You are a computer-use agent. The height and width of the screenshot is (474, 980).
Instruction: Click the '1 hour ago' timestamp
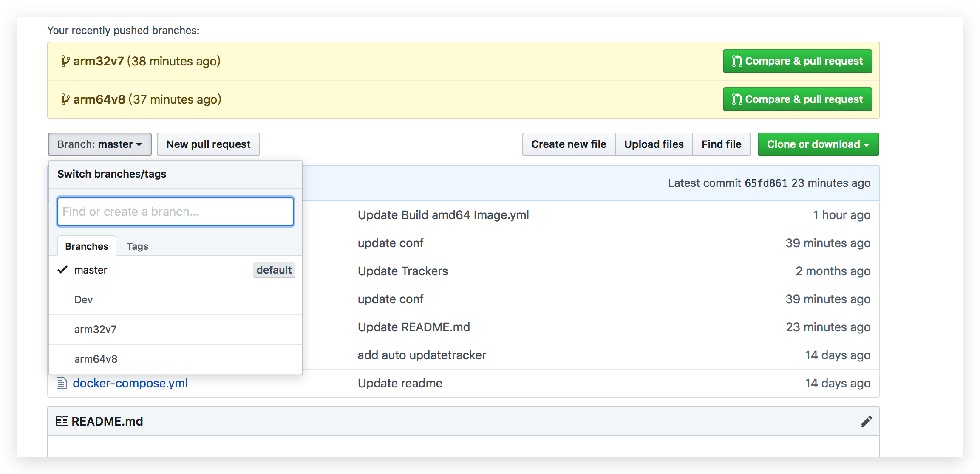click(x=841, y=215)
